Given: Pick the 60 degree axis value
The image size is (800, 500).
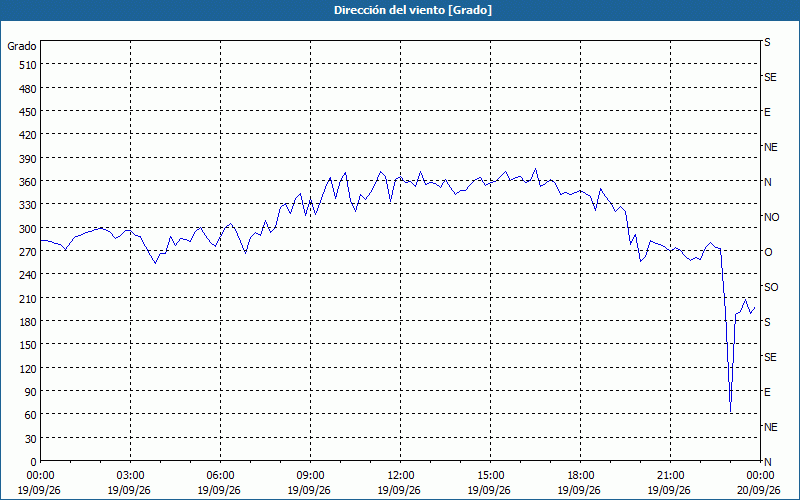Looking at the screenshot, I should click(x=31, y=415).
